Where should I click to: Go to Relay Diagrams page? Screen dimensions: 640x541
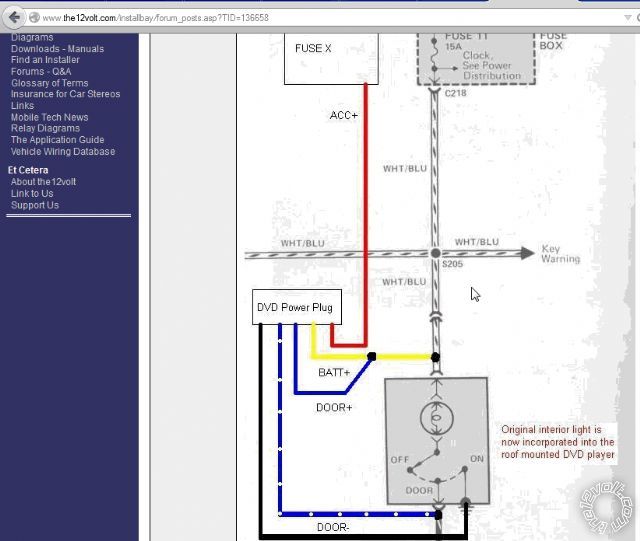(x=45, y=129)
